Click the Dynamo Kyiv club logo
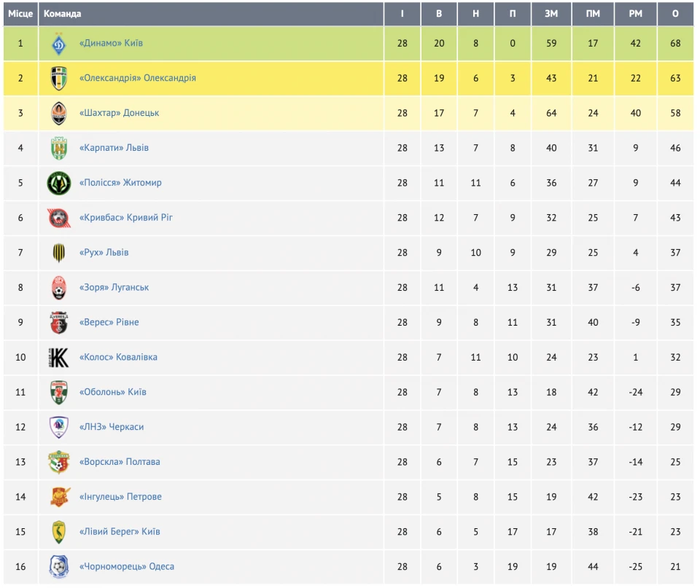The width and height of the screenshot is (700, 588). pos(59,44)
